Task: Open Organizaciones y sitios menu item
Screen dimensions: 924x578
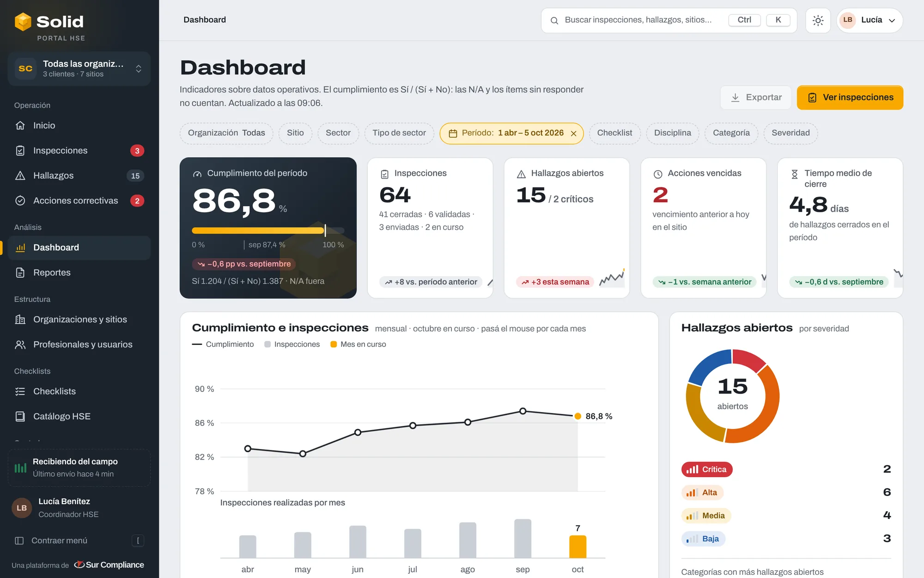Action: (x=79, y=320)
